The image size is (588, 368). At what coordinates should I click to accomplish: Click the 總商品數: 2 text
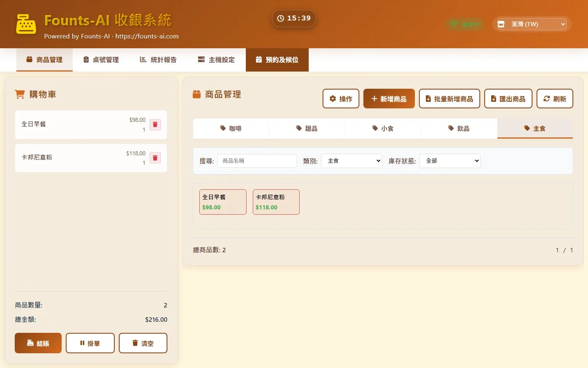(209, 250)
